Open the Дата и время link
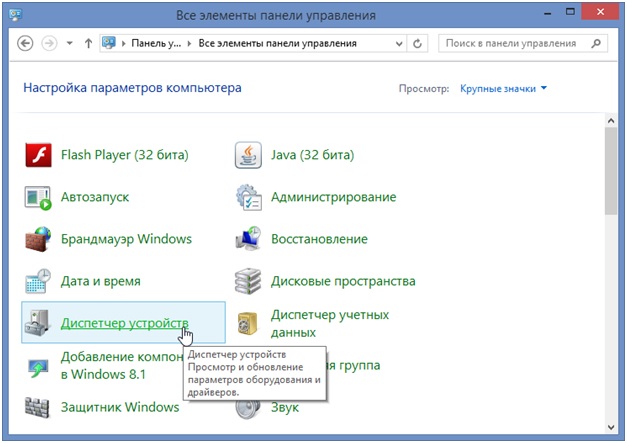This screenshot has width=627, height=443. point(100,281)
